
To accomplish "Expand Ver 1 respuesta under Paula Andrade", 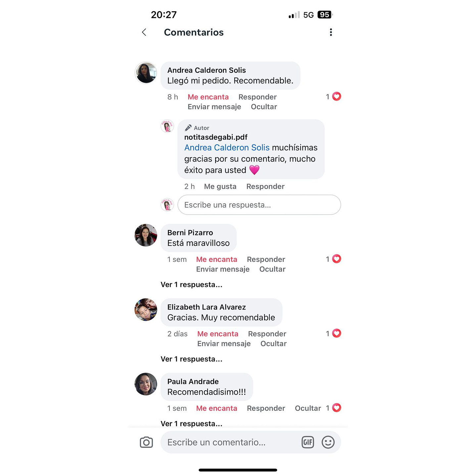I will [191, 424].
